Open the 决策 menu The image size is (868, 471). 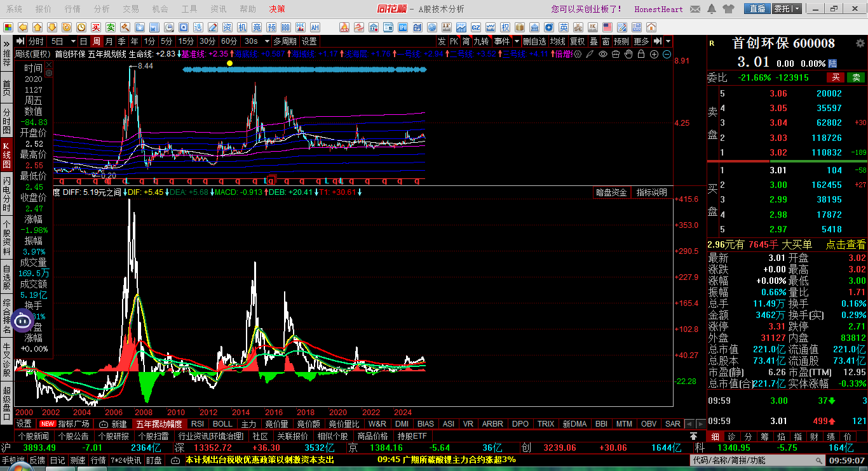pyautogui.click(x=277, y=9)
